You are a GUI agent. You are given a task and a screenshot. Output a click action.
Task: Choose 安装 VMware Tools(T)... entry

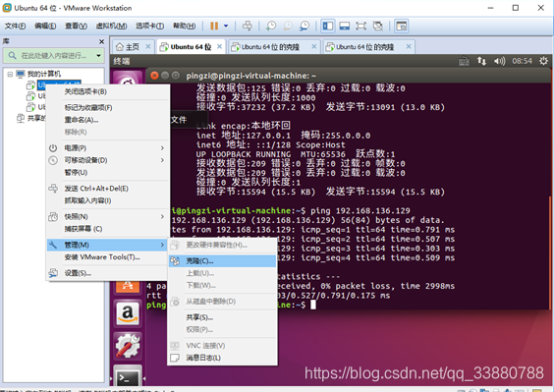(108, 257)
